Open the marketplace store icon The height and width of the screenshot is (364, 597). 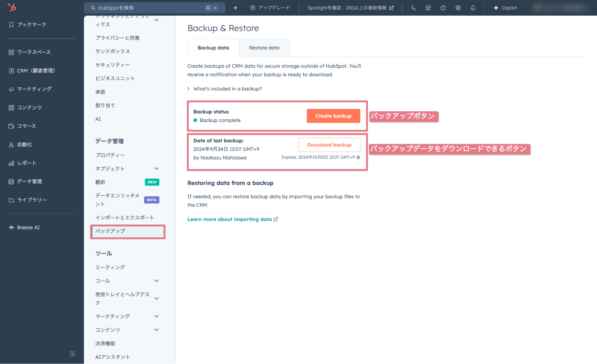click(x=428, y=8)
